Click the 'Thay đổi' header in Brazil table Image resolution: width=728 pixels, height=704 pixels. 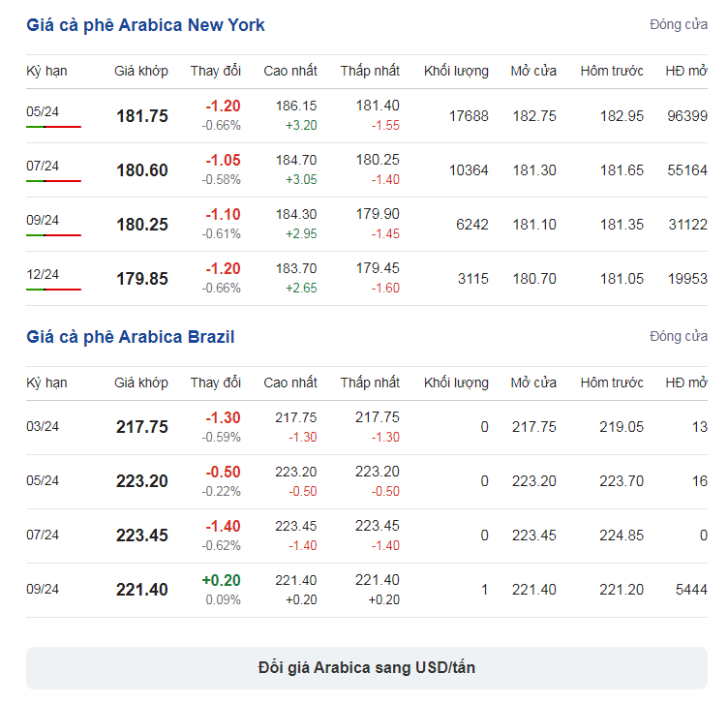216,383
